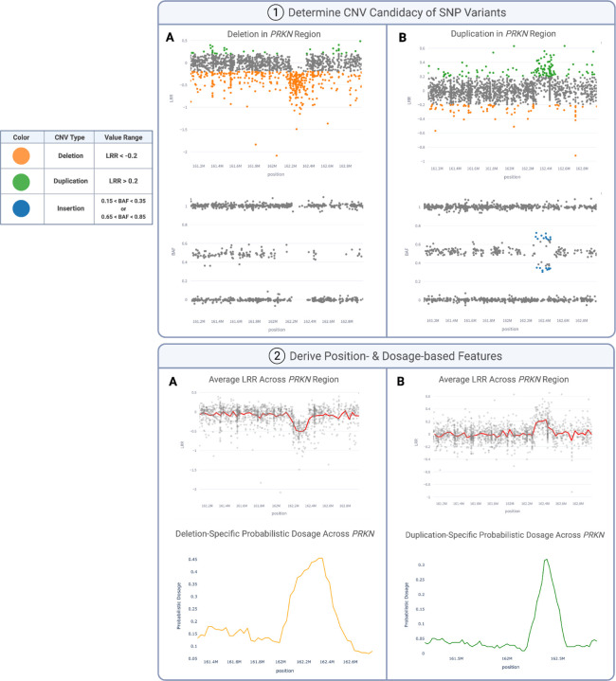Click the circled number 1 icon

276,12
